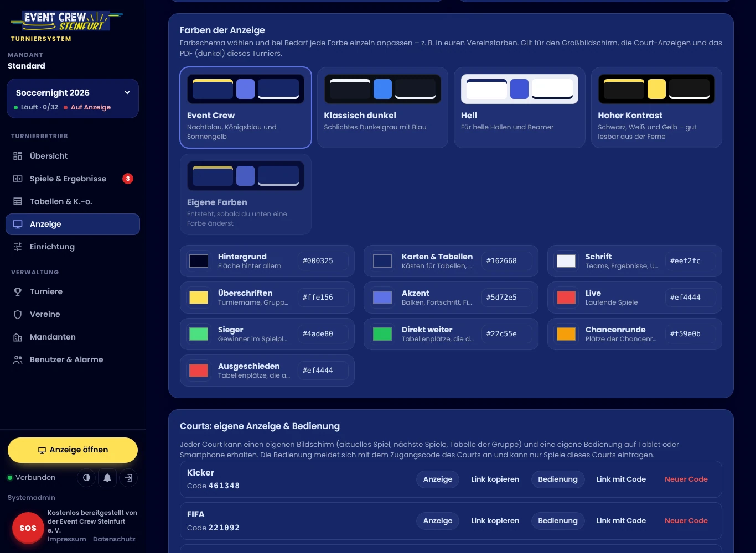Select the Eigene Farben scheme card
The width and height of the screenshot is (756, 553).
pyautogui.click(x=246, y=194)
